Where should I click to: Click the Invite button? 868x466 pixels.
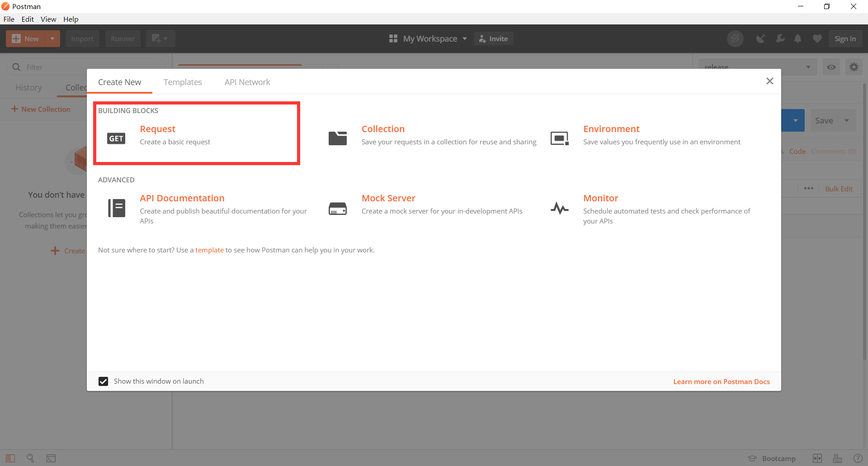(x=493, y=39)
